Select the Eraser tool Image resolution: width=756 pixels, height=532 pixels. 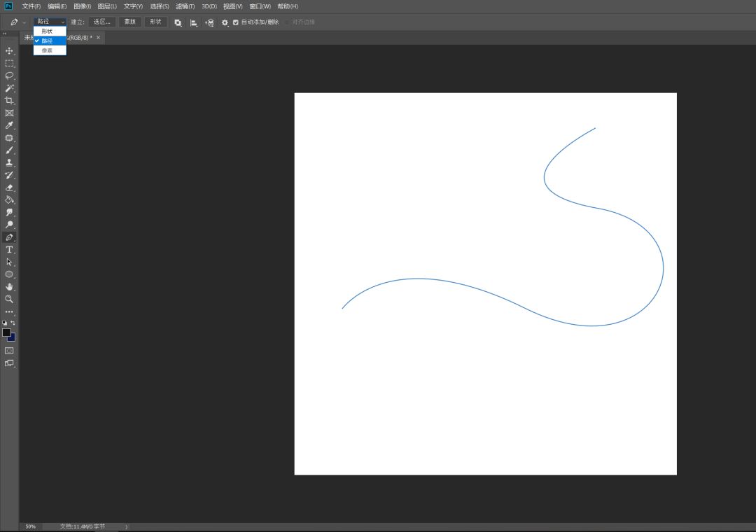pyautogui.click(x=9, y=188)
